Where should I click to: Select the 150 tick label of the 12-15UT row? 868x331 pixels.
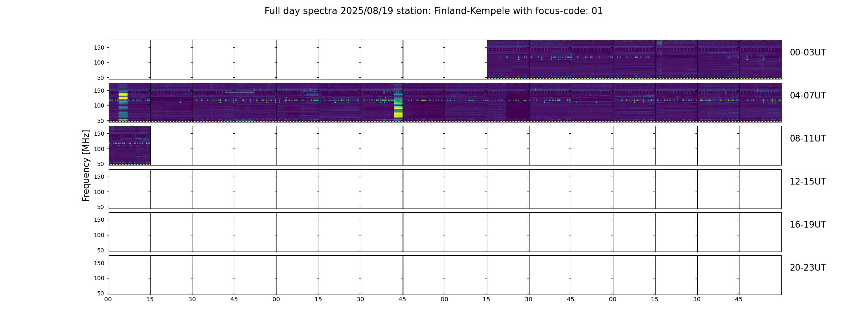click(99, 177)
